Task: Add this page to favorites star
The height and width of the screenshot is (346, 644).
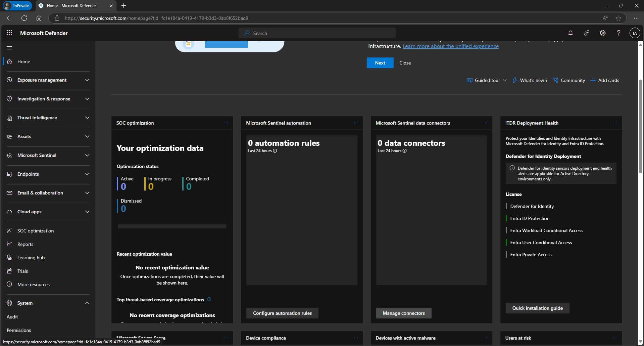Action: point(618,18)
